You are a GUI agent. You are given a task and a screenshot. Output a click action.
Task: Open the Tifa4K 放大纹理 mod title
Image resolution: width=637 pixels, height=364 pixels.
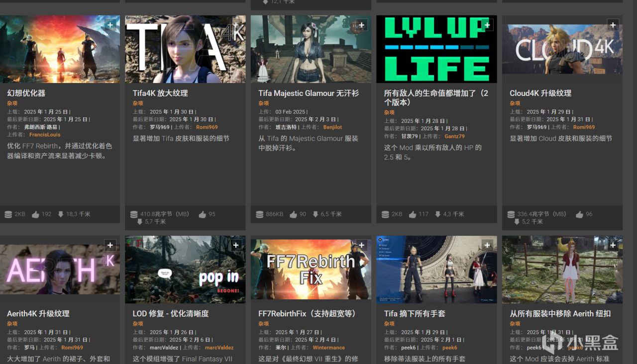point(160,93)
